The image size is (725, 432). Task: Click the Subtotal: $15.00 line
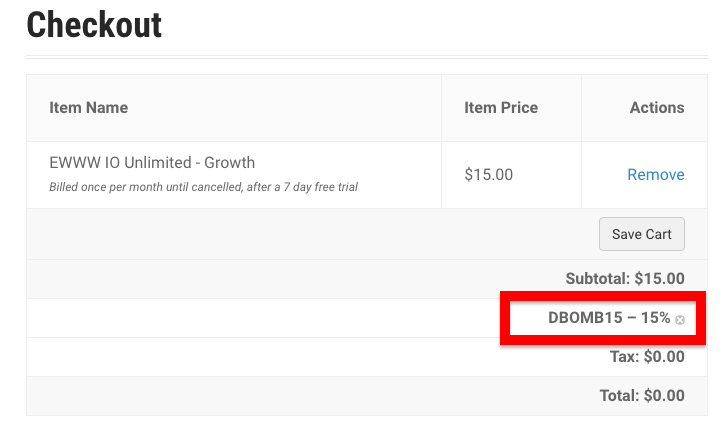click(x=625, y=278)
